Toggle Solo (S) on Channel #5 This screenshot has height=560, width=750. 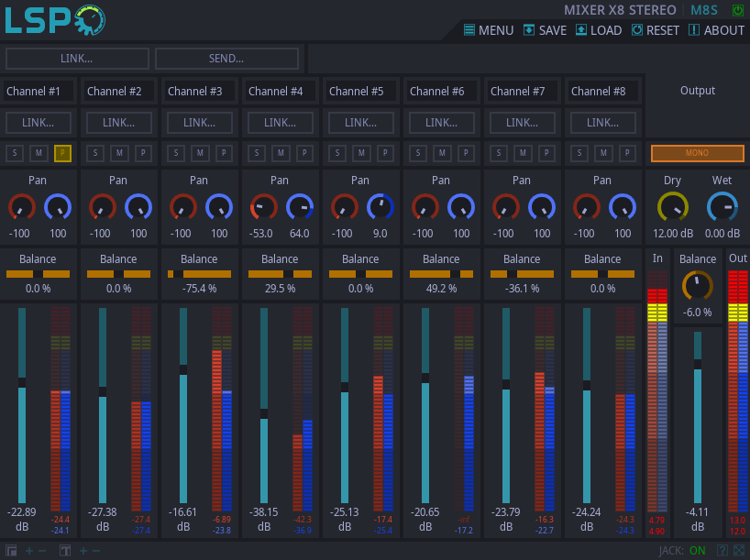tap(337, 153)
